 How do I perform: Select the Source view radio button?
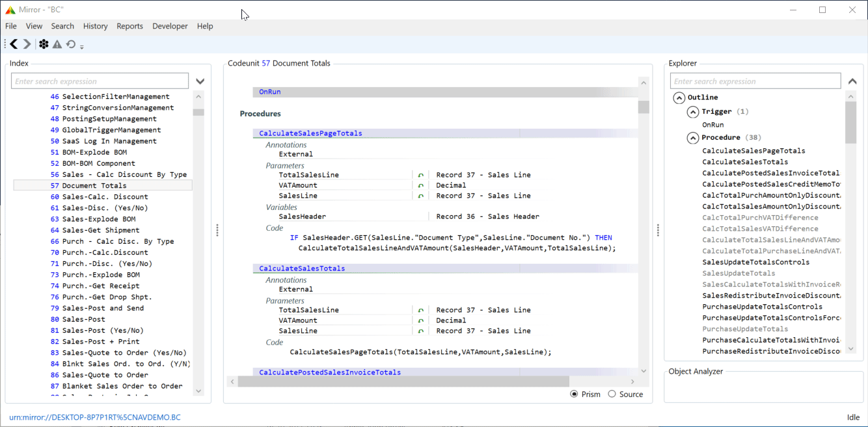(612, 394)
